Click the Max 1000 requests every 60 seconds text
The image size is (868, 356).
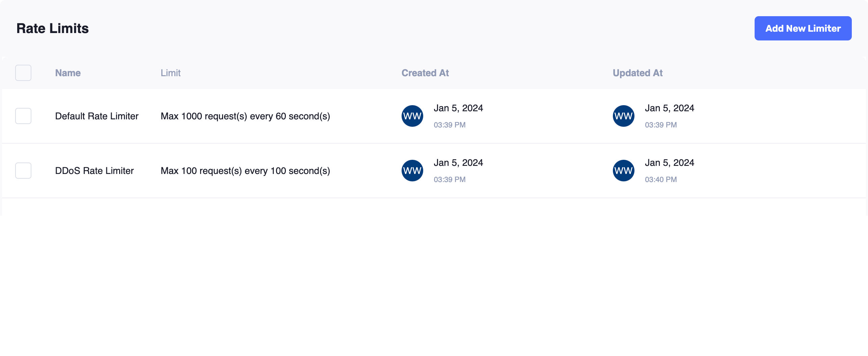tap(245, 116)
